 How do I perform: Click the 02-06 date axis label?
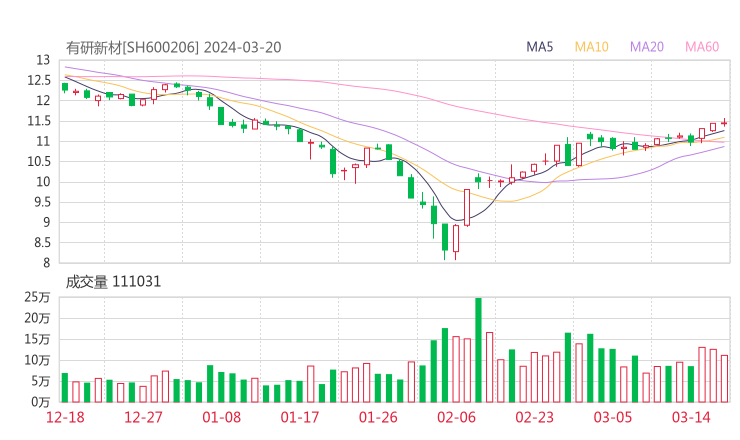coord(456,417)
